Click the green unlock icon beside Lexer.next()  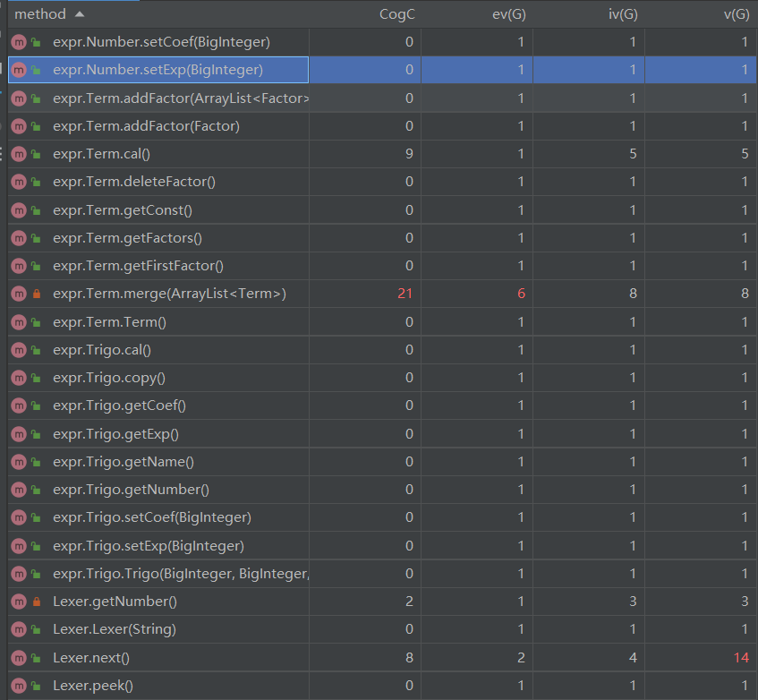pos(36,657)
